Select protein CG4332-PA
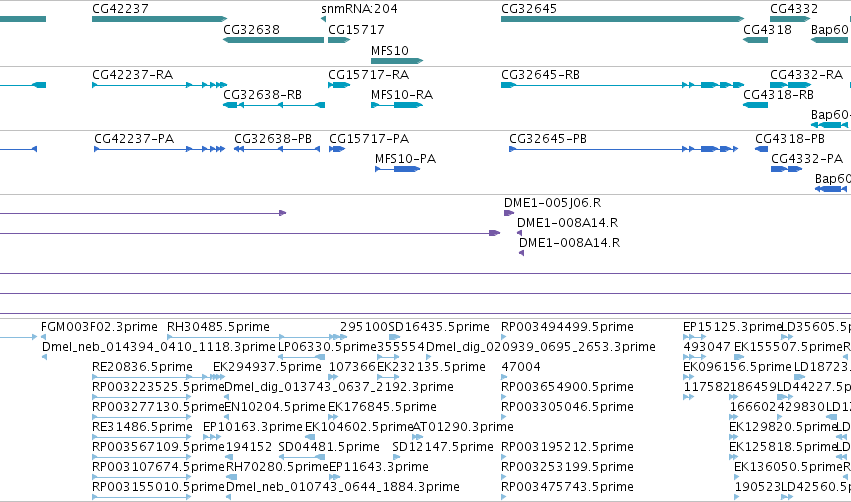Image resolution: width=851 pixels, height=502 pixels. [807, 158]
